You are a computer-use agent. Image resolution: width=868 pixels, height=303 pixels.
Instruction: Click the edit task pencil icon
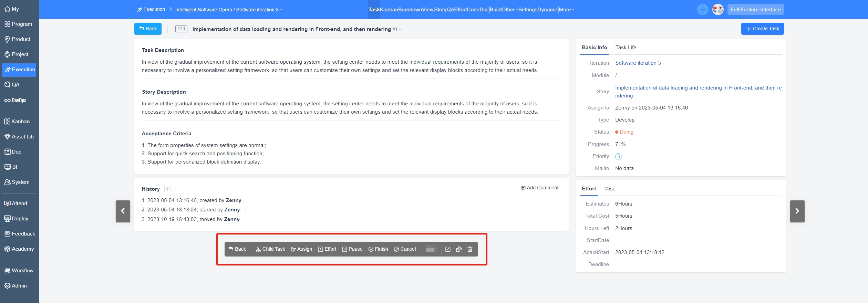[x=448, y=249]
